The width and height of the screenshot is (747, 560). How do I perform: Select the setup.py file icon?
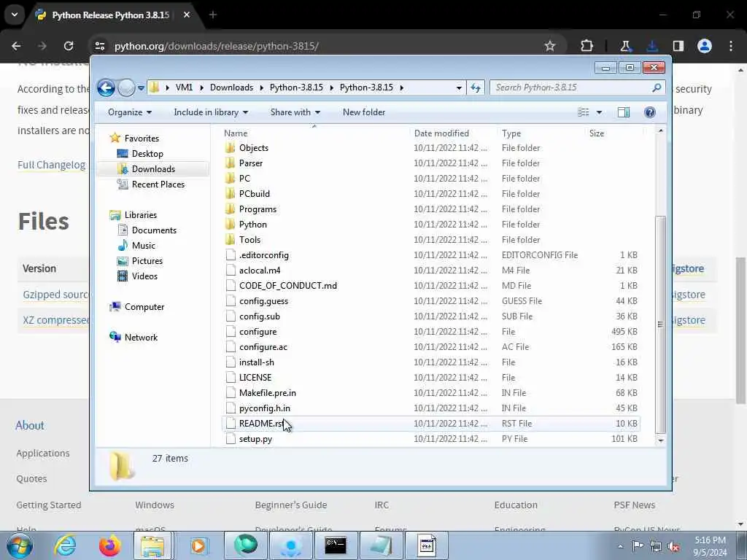pyautogui.click(x=231, y=439)
